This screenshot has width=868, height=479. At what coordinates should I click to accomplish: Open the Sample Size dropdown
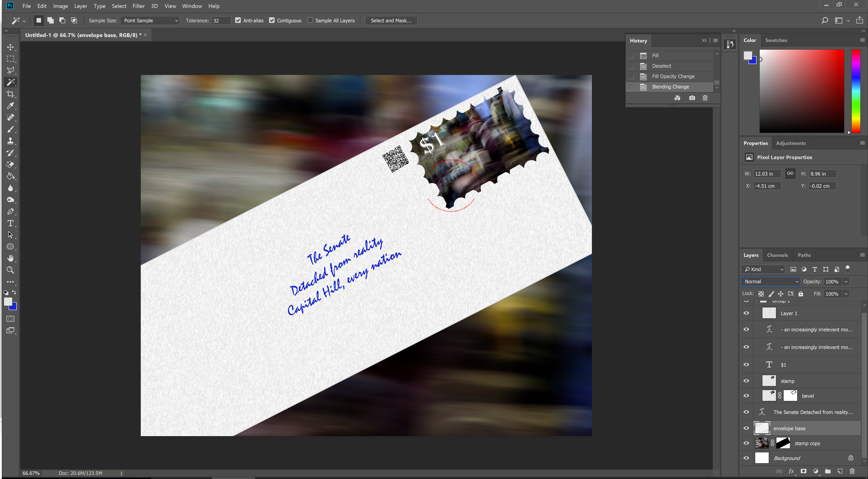click(150, 21)
